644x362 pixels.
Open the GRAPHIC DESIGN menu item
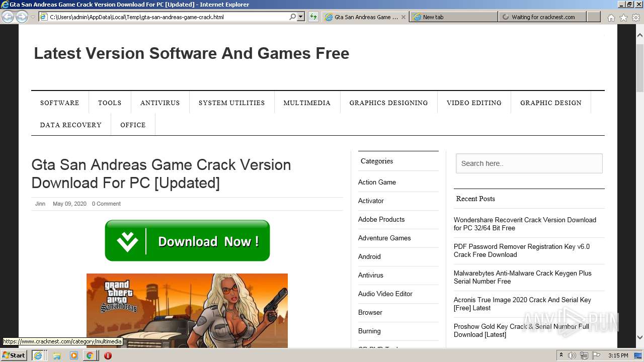[x=551, y=103]
